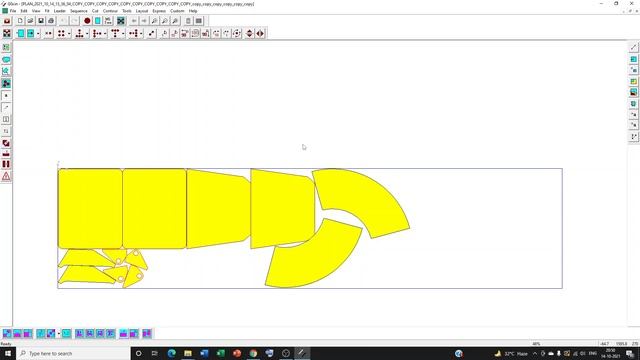Click the two-dot horizontal array icon
640x360 pixels.
(x=49, y=33)
